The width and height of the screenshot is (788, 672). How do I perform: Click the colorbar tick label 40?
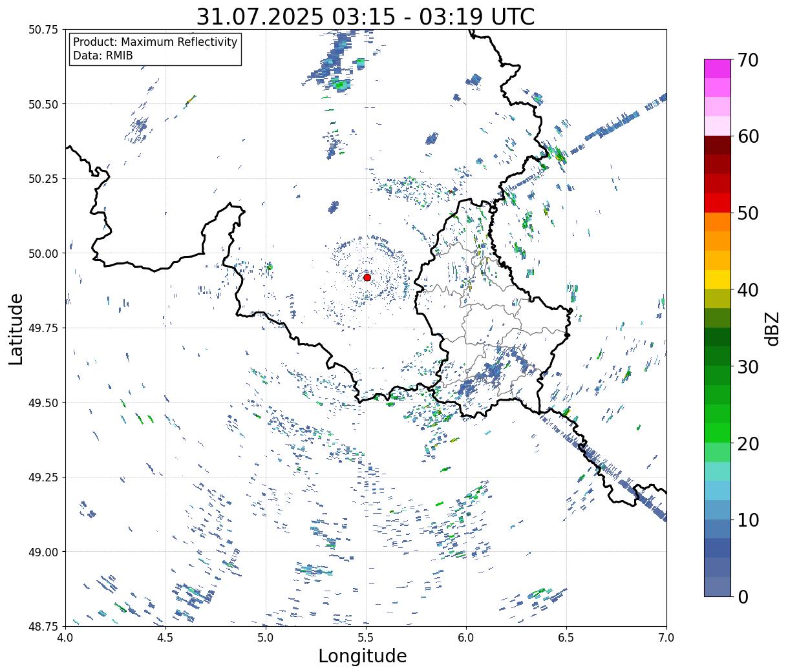point(748,289)
